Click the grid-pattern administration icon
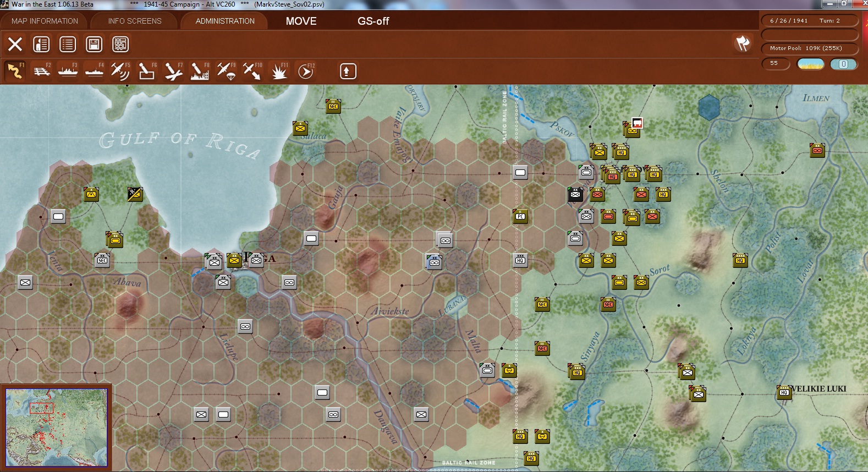Viewport: 868px width, 472px height. (x=120, y=44)
